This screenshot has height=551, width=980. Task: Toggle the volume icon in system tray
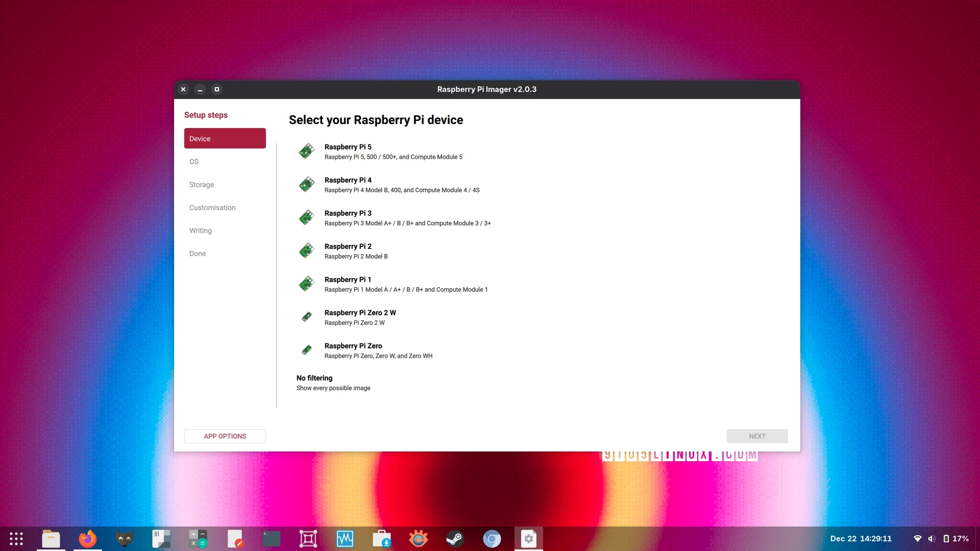[933, 538]
